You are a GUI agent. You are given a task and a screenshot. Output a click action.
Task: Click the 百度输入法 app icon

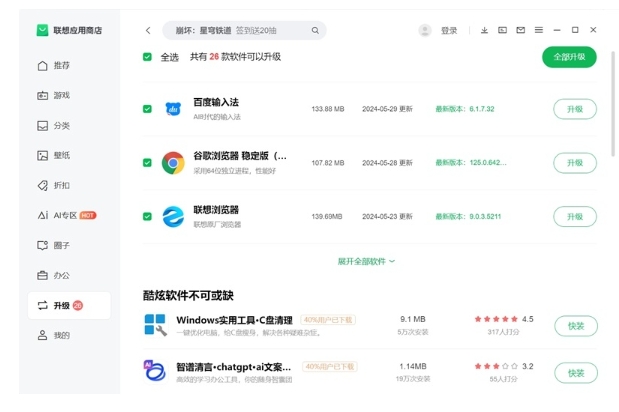[x=173, y=109]
